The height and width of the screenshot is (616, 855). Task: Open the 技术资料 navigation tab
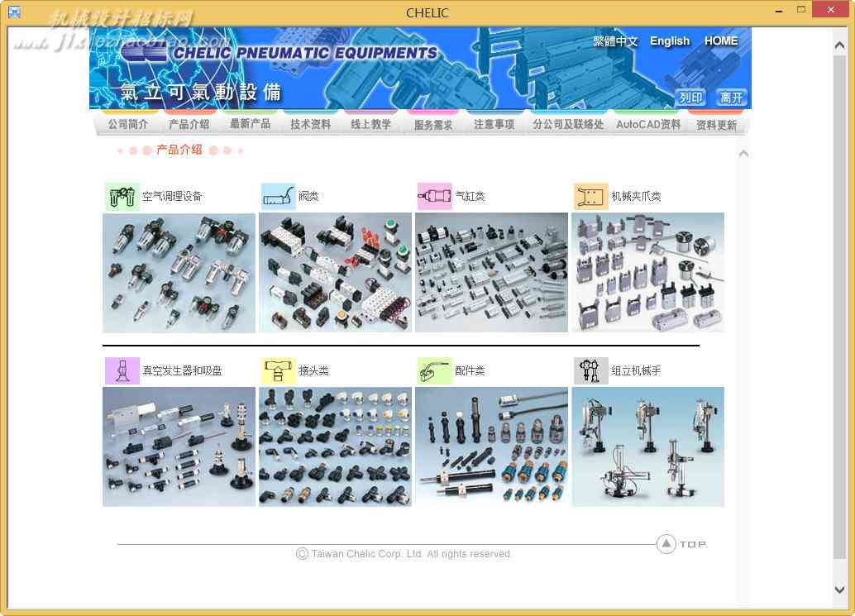(x=310, y=124)
